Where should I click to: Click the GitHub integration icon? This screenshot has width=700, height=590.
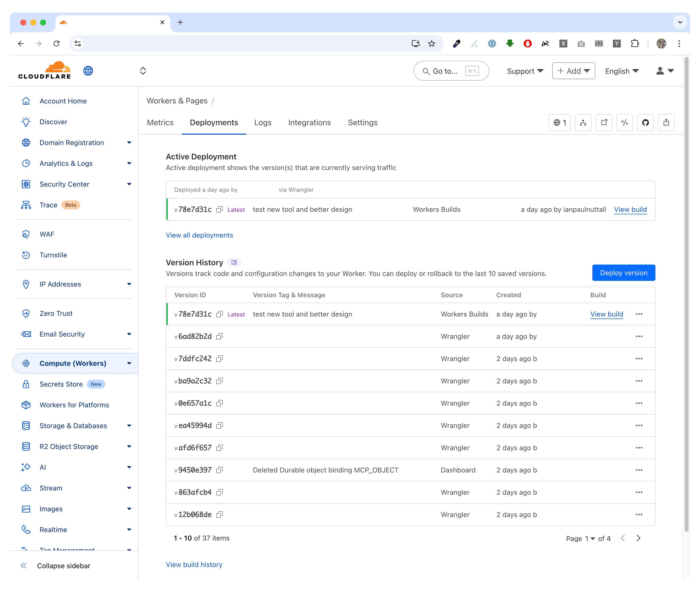646,123
